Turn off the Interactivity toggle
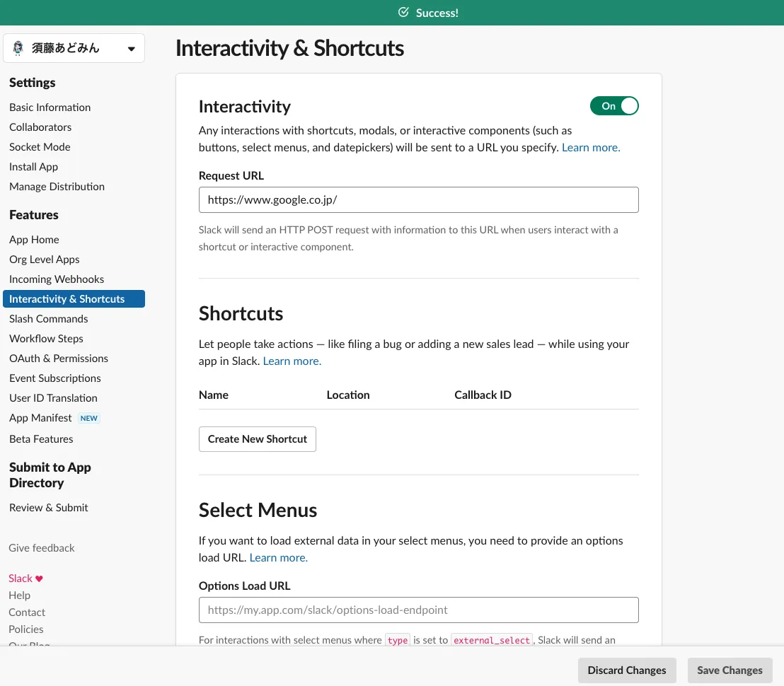 click(614, 106)
